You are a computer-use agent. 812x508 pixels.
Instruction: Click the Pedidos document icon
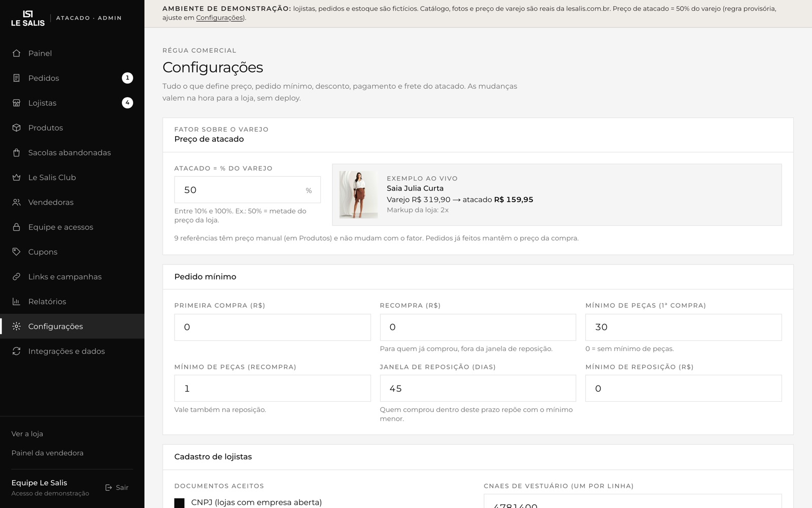[x=16, y=78]
